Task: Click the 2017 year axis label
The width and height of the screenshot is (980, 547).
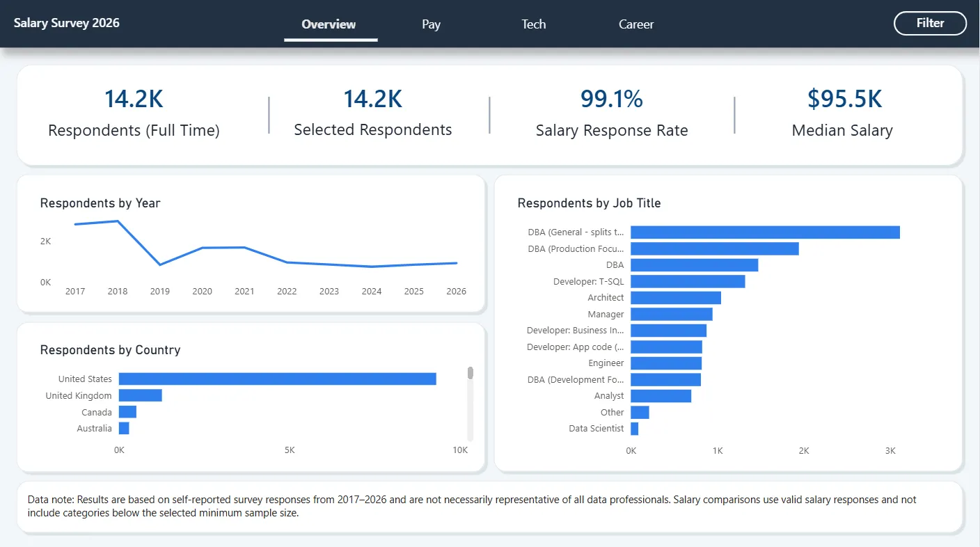Action: click(x=75, y=291)
